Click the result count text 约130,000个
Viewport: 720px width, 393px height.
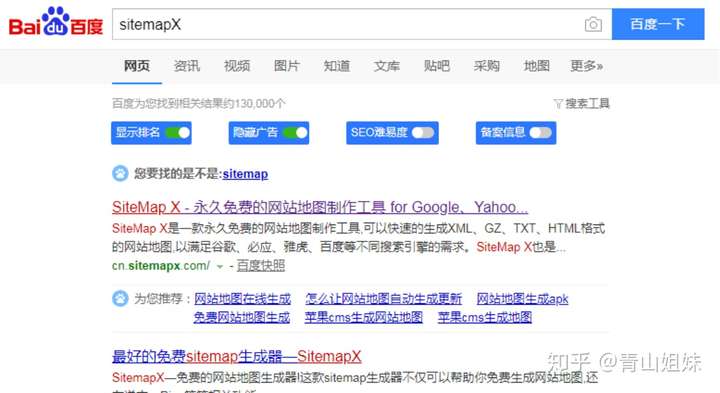pyautogui.click(x=256, y=104)
